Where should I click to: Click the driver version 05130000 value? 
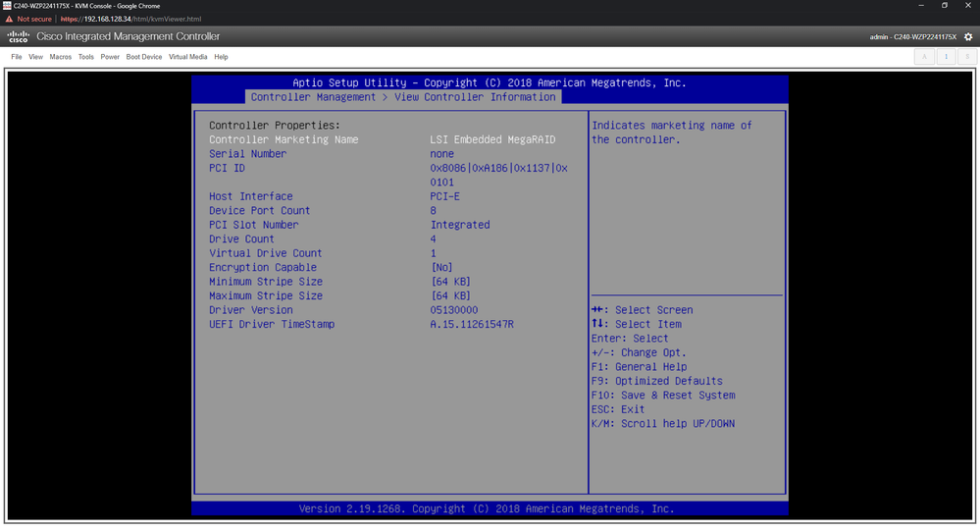[454, 310]
